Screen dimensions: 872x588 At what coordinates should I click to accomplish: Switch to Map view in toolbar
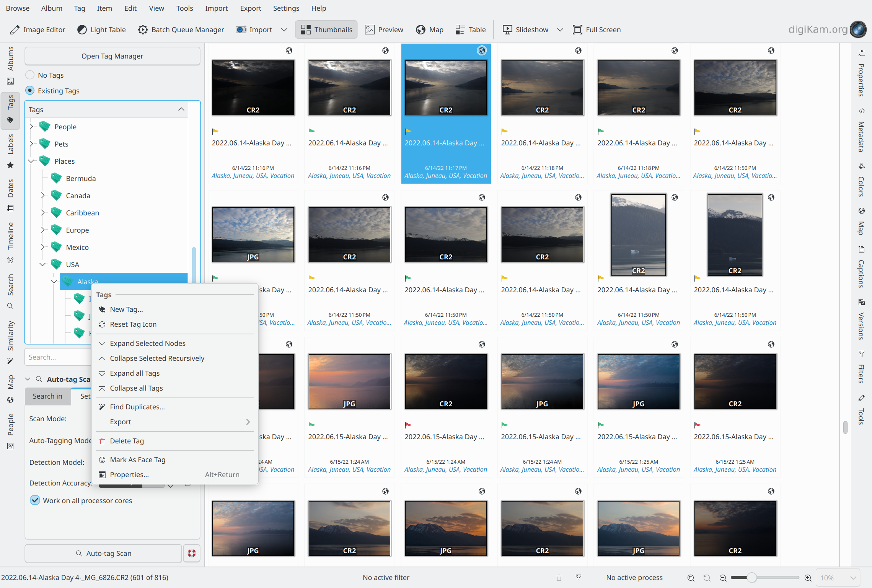click(x=429, y=29)
